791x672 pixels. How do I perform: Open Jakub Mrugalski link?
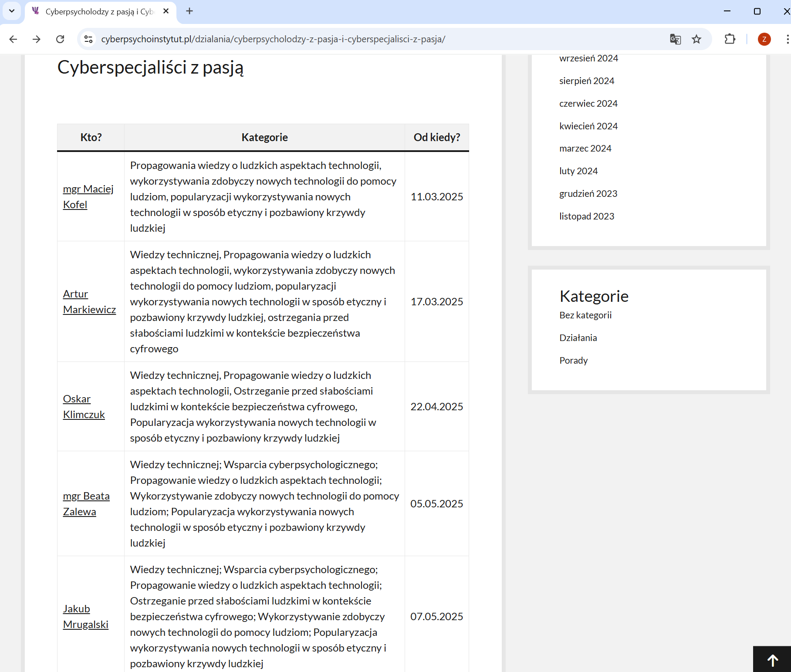86,617
